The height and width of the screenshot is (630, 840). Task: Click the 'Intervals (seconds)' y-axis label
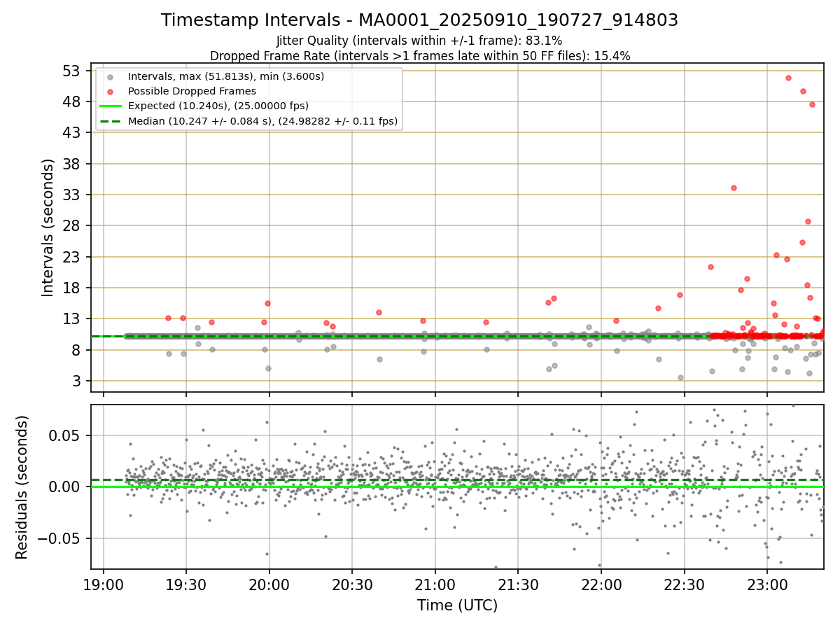[x=48, y=227]
